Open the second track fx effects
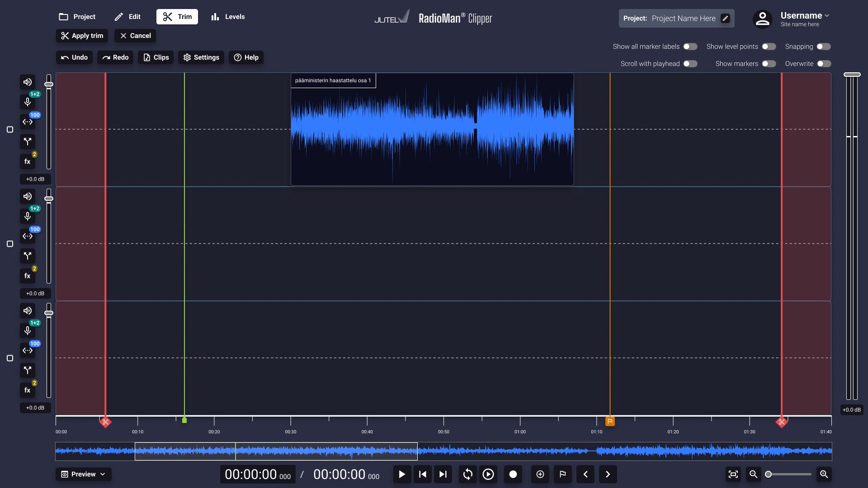Viewport: 868px width, 488px height. [28, 276]
